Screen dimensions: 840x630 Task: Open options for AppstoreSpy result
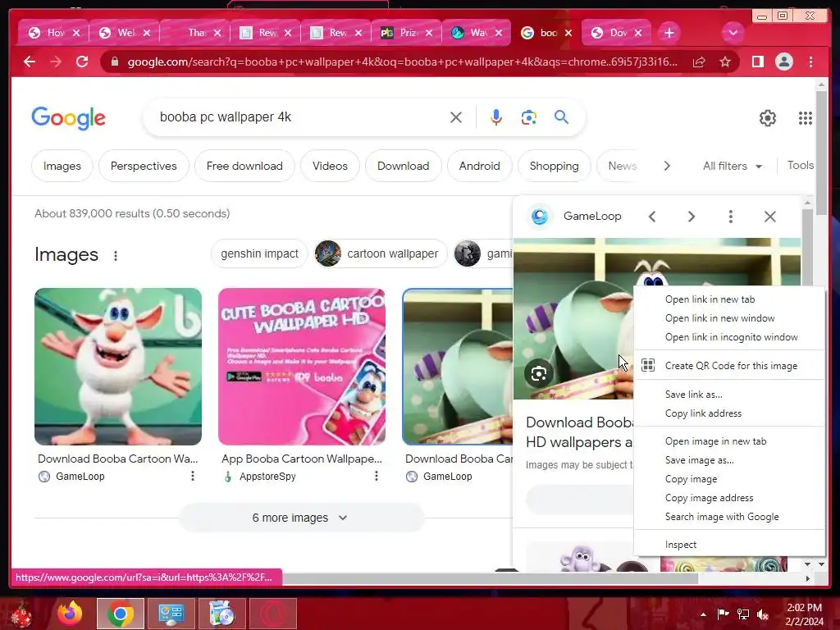[376, 476]
